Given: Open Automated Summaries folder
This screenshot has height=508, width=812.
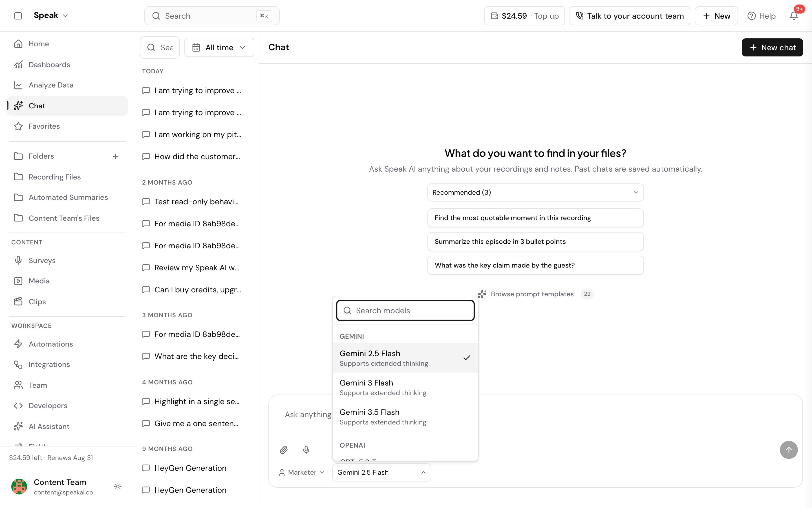Looking at the screenshot, I should tap(67, 197).
